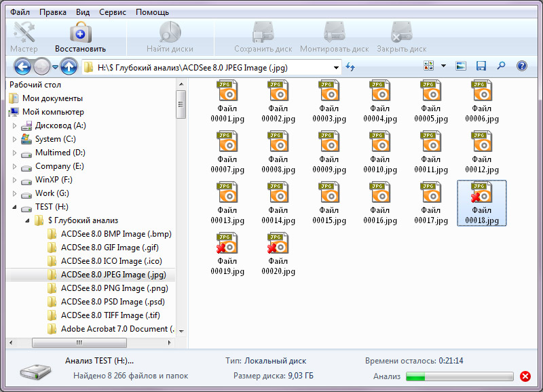Screen dimensions: 543x392
Task: Open the view mode dropdown arrow
Action: coord(443,66)
